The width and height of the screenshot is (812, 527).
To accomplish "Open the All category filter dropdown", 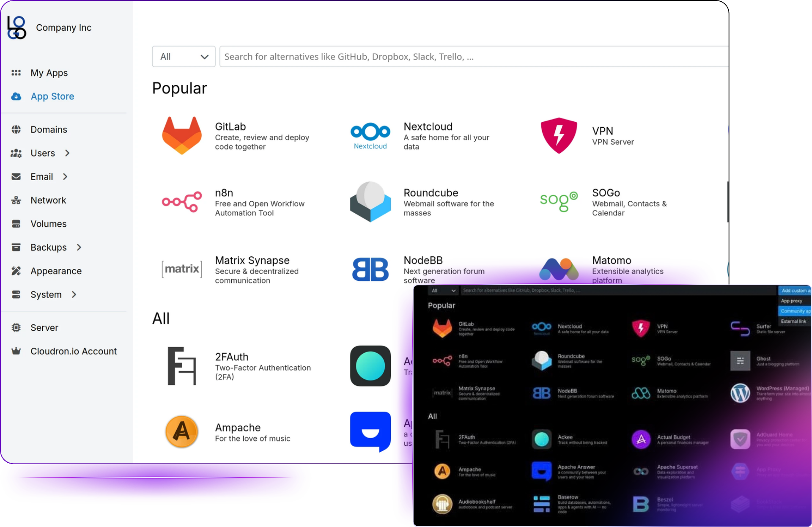I will tap(184, 57).
